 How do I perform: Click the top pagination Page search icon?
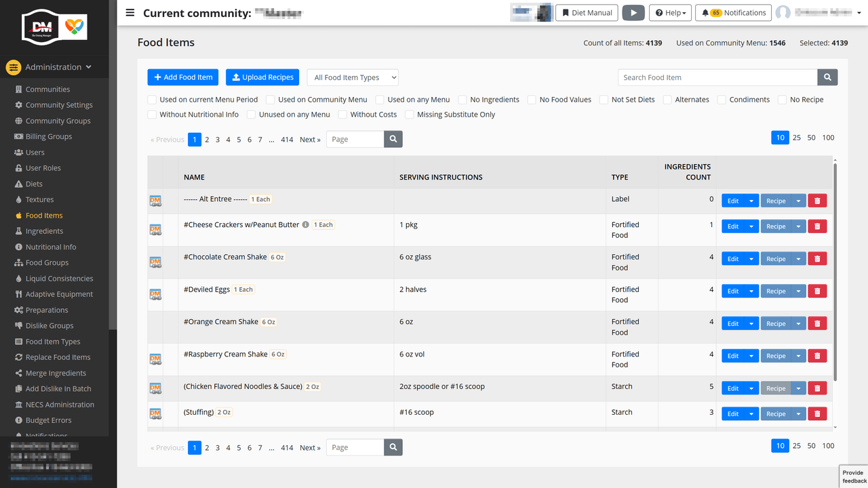393,139
